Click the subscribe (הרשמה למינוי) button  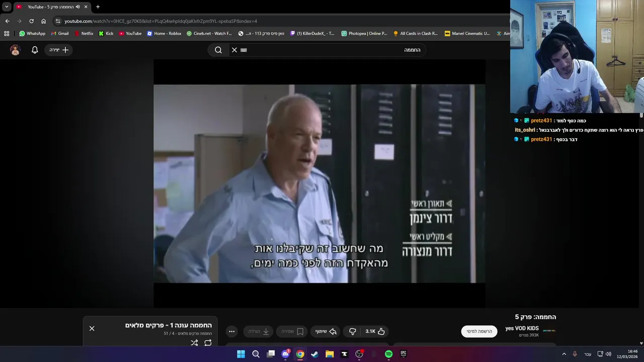[x=479, y=331]
